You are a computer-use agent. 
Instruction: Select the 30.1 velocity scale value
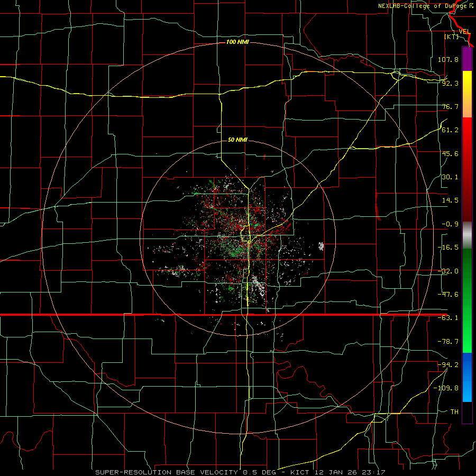coord(450,177)
